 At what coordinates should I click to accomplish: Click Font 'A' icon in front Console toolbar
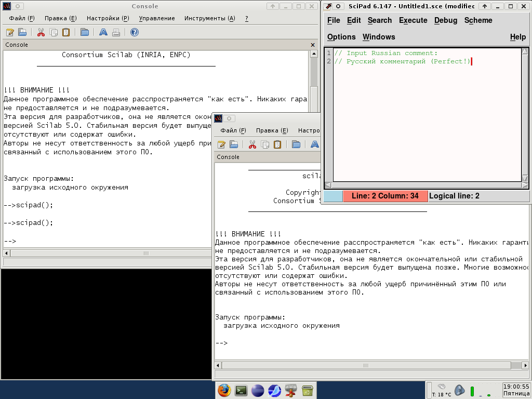pos(314,144)
